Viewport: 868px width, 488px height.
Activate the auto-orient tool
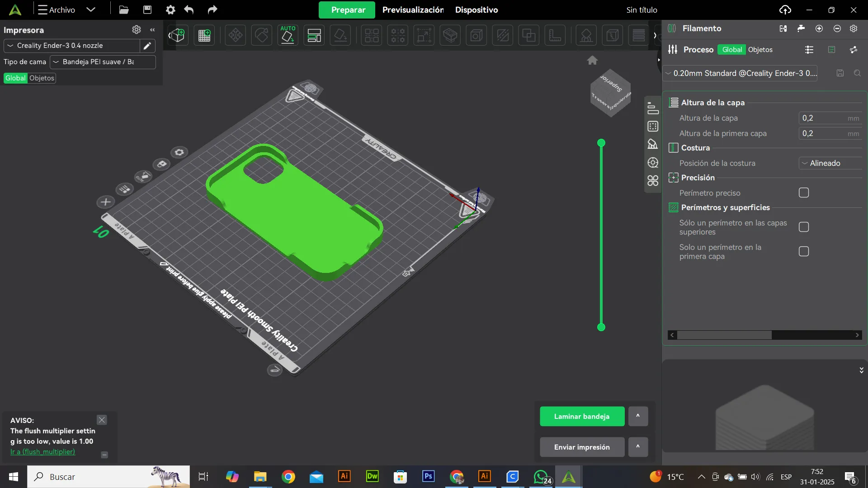pos(288,35)
